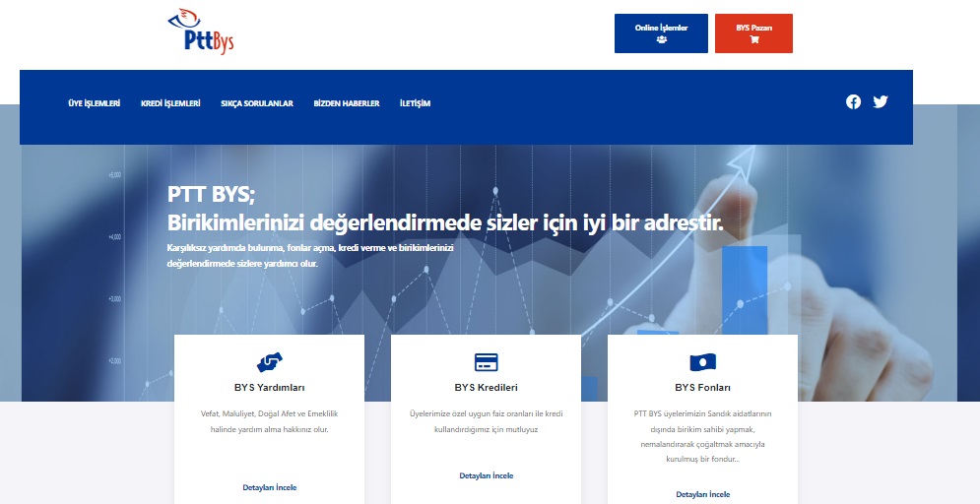This screenshot has height=504, width=980.
Task: Click the 'Birikimlerinizi değerlendirmede' headline
Action: [445, 222]
